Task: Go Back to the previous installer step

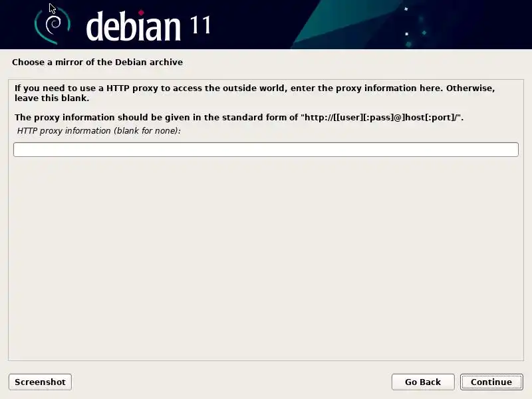Action: 423,382
